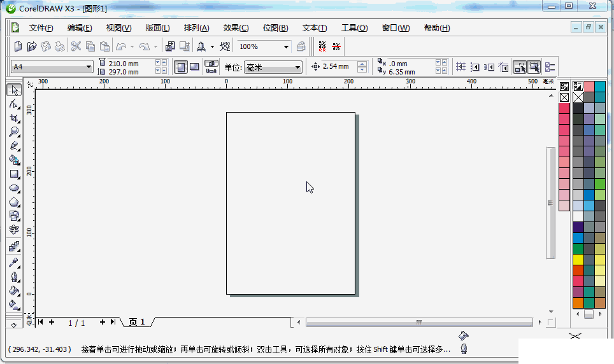Select the Zoom magnifier tool
Image resolution: width=614 pixels, height=364 pixels.
tap(14, 132)
